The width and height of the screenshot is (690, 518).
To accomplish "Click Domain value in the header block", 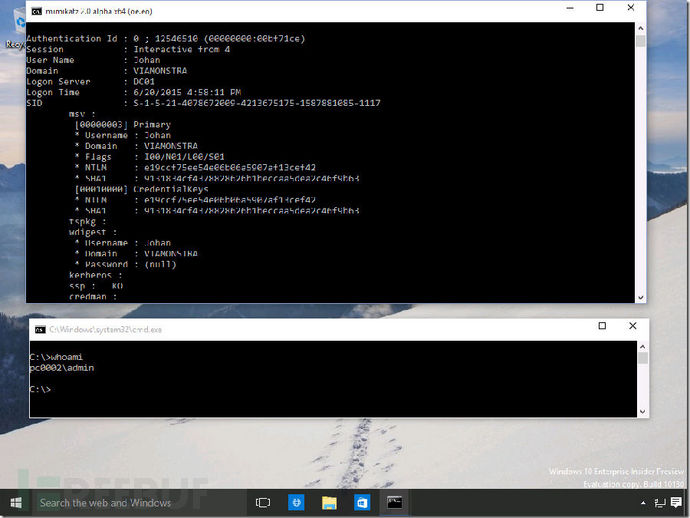I will (160, 71).
